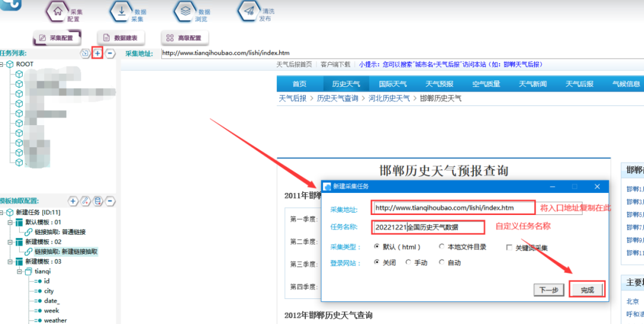Click the 清洗发布 paper plane icon

pyautogui.click(x=248, y=11)
